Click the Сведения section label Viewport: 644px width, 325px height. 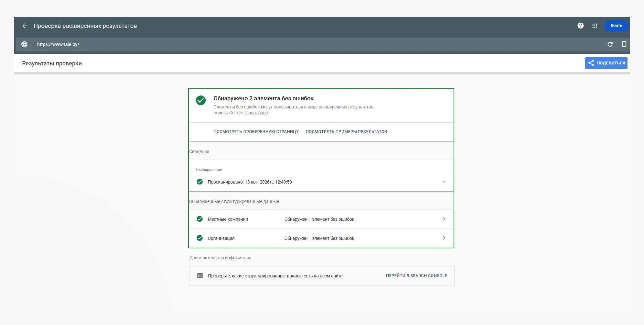(x=199, y=151)
